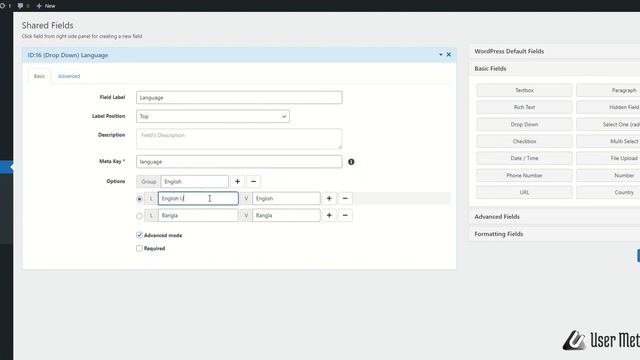Add a Textbox field
This screenshot has width=640, height=360.
(524, 90)
